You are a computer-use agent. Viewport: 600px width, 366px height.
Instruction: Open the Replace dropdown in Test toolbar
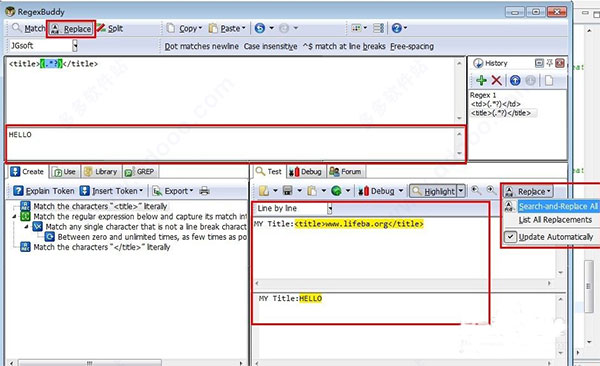point(528,191)
